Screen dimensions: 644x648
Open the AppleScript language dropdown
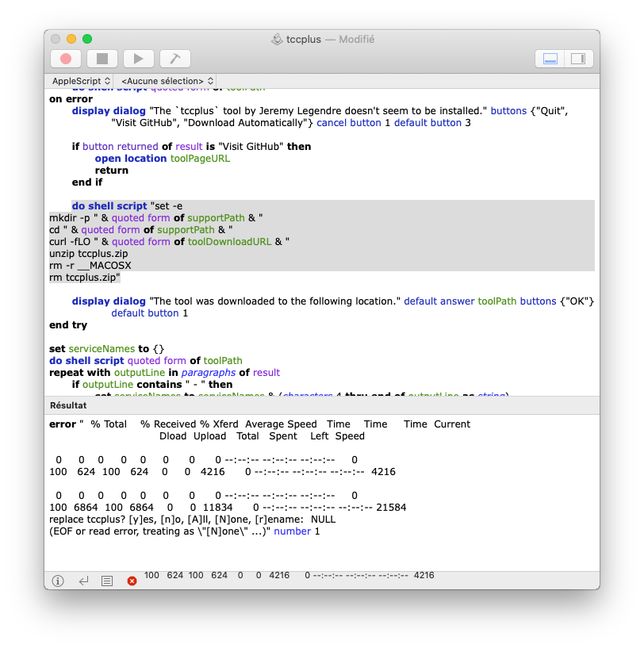click(x=81, y=81)
